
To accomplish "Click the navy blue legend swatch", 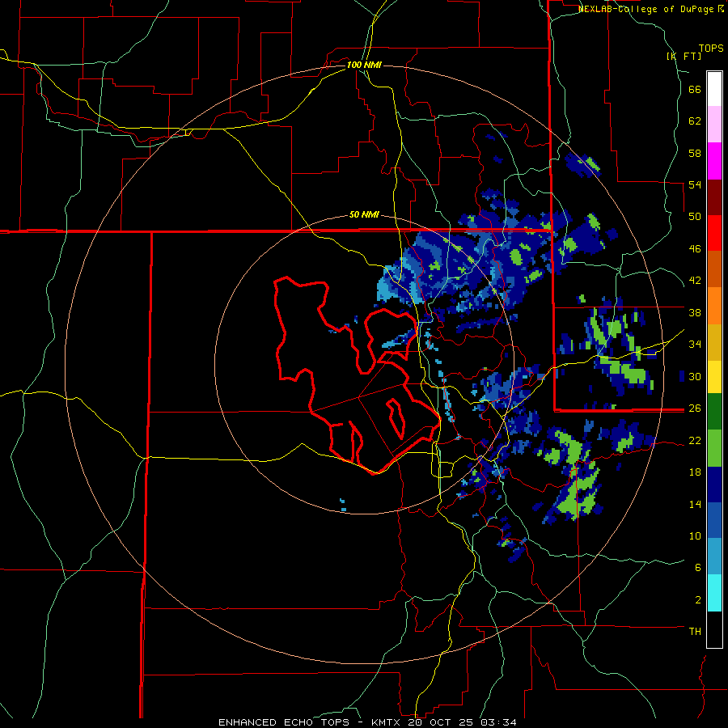I will click(714, 485).
